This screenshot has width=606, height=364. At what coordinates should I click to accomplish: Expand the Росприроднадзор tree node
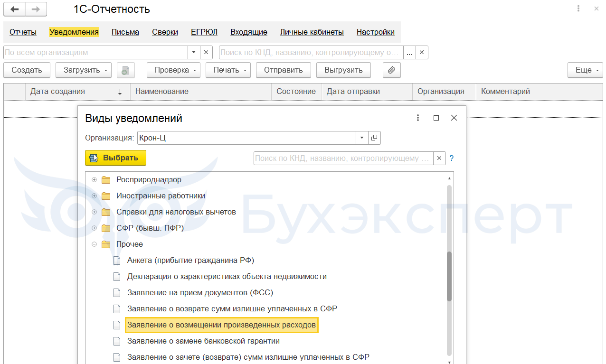pos(94,180)
